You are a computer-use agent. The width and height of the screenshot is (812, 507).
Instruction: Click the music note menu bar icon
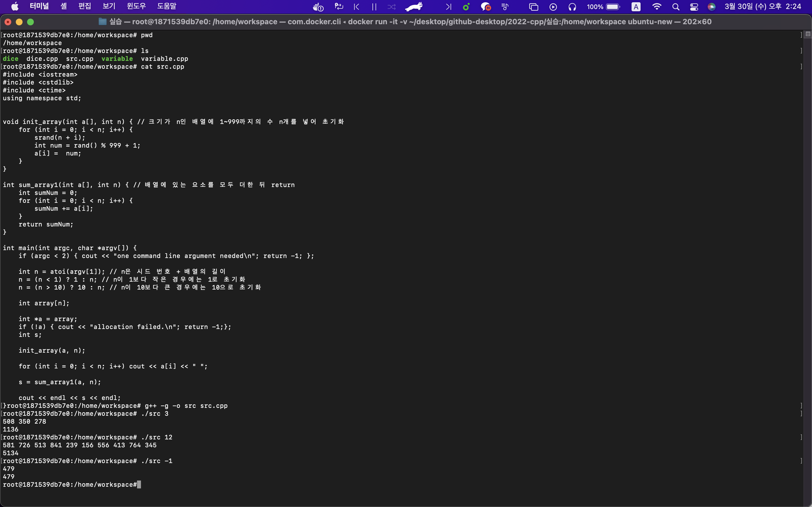click(x=505, y=7)
